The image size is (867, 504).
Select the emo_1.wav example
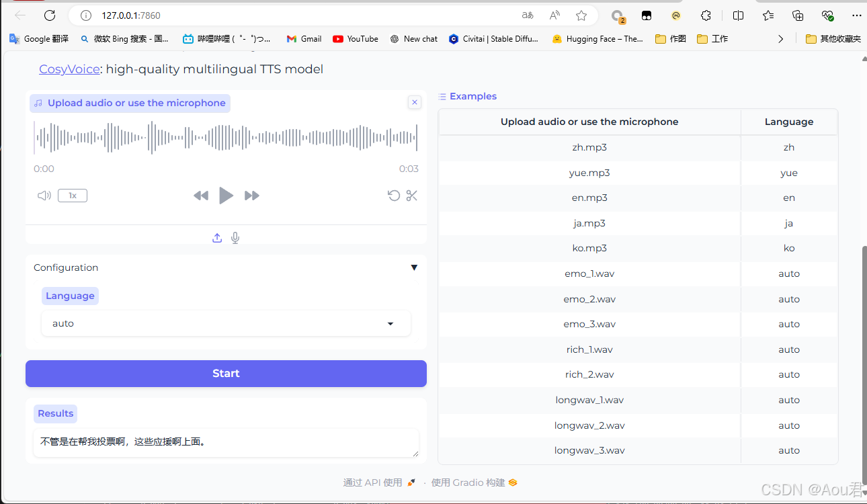pos(589,274)
